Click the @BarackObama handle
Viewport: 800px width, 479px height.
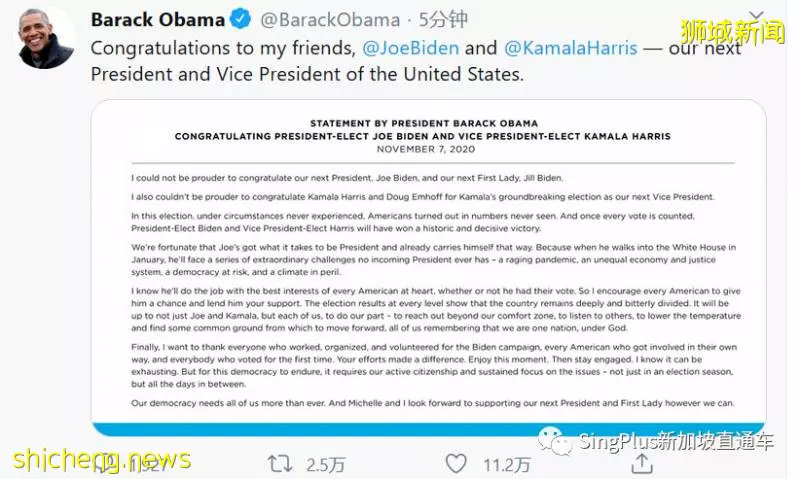pos(330,20)
